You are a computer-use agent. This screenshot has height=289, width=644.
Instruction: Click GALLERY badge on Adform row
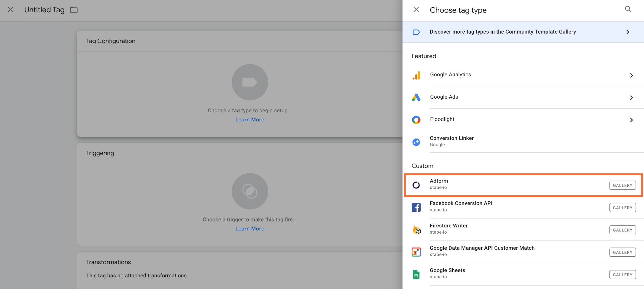tap(623, 185)
